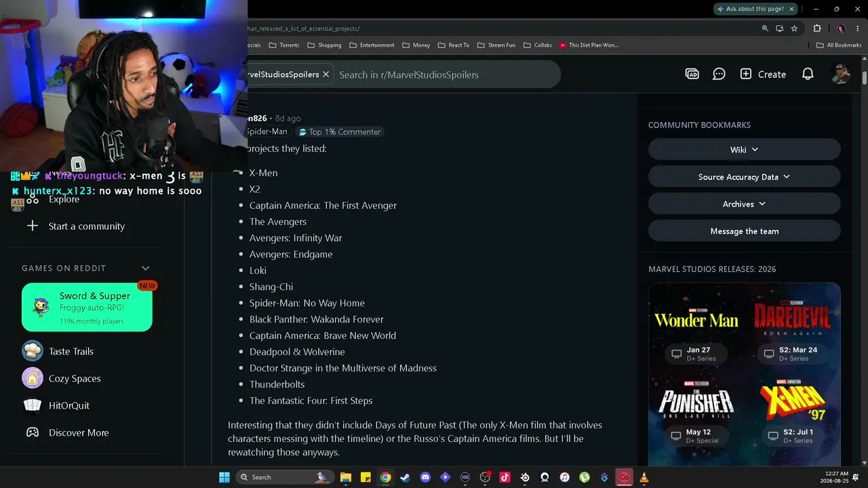Expand the Wiki dropdown
Image resolution: width=868 pixels, height=488 pixels.
click(744, 150)
